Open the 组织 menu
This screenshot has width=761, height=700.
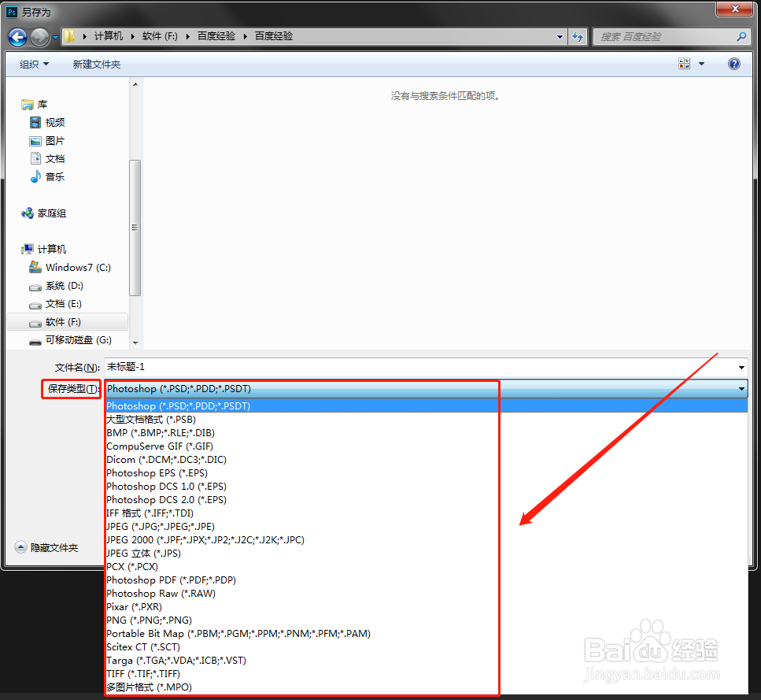pyautogui.click(x=34, y=64)
